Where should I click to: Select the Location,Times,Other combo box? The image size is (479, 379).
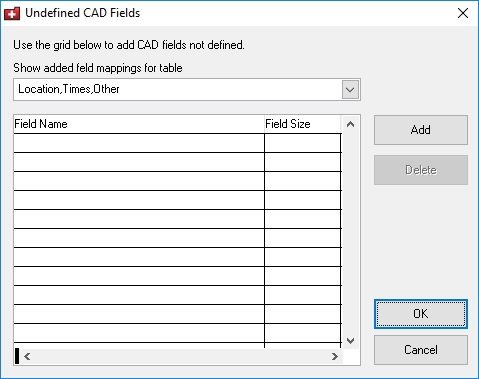(187, 89)
